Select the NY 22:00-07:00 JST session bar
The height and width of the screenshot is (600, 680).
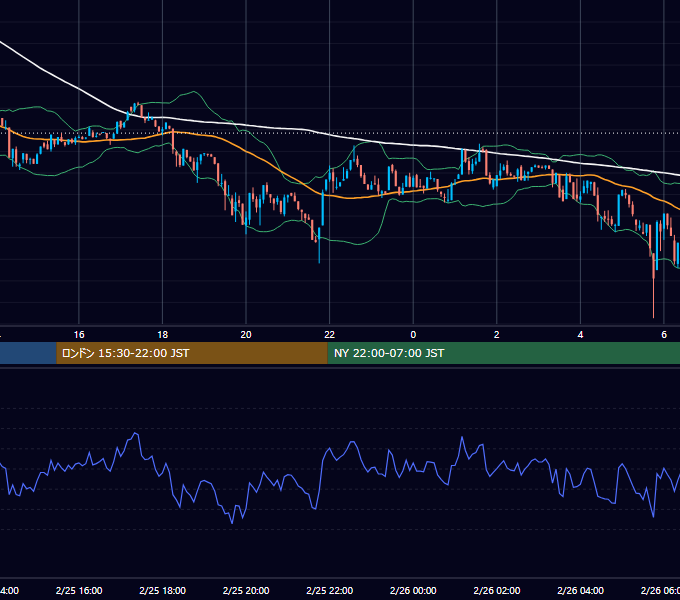tap(503, 353)
